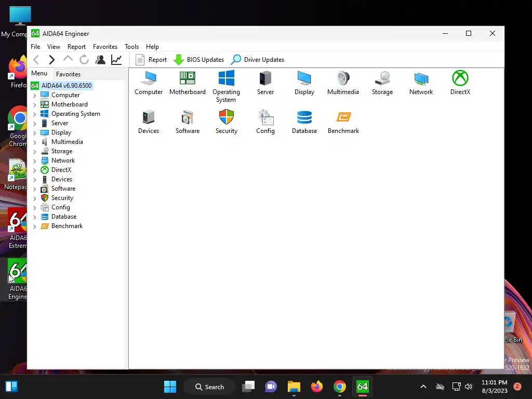Click the Refresh icon in toolbar
The image size is (532, 399).
pos(84,60)
